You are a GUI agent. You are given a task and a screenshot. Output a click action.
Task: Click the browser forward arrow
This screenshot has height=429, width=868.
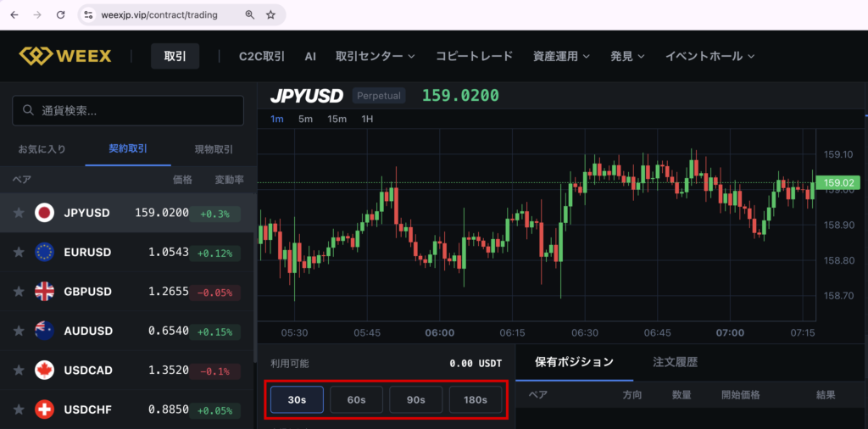click(37, 15)
